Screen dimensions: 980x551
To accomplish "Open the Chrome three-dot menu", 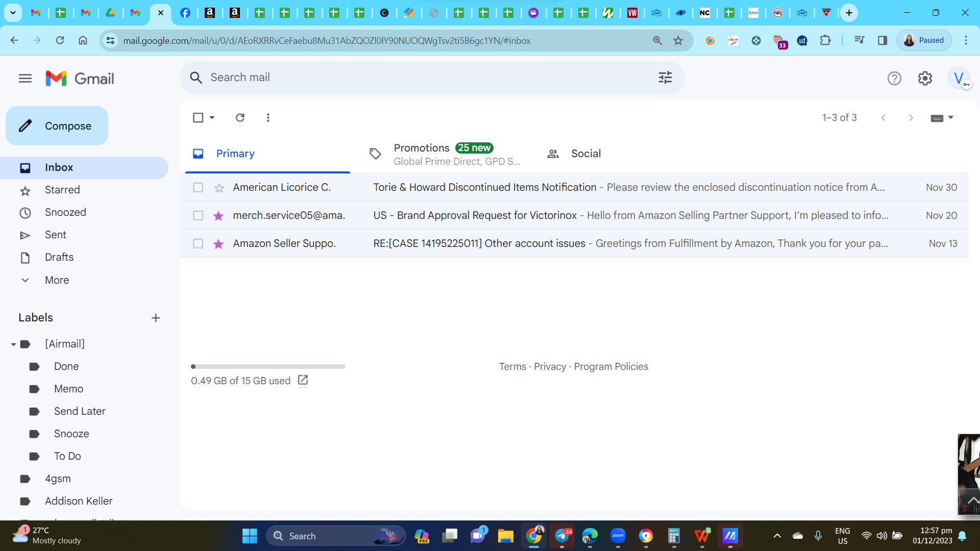I will click(x=966, y=40).
